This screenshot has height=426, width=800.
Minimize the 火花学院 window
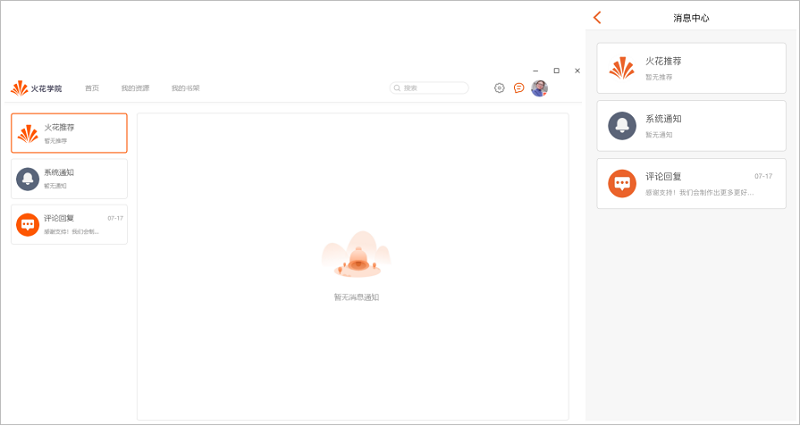pyautogui.click(x=536, y=71)
